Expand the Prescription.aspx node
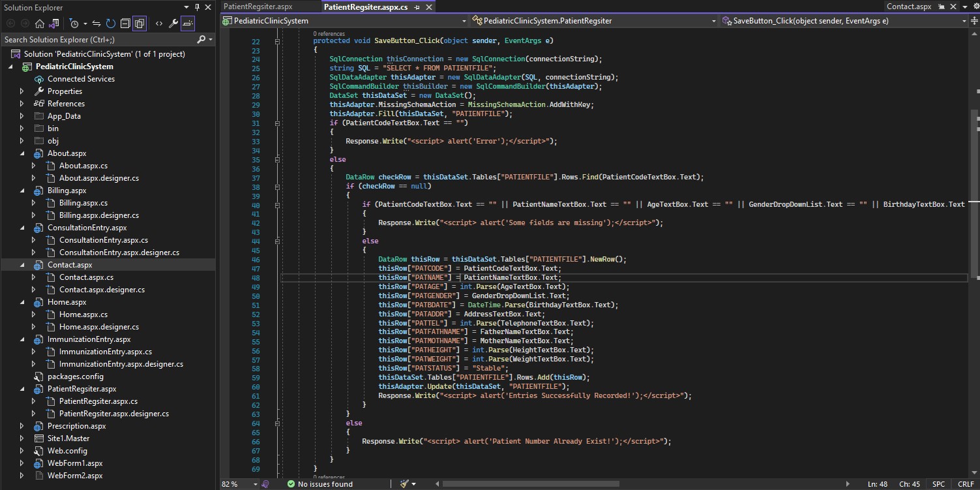Viewport: 980px width, 490px height. pyautogui.click(x=22, y=426)
